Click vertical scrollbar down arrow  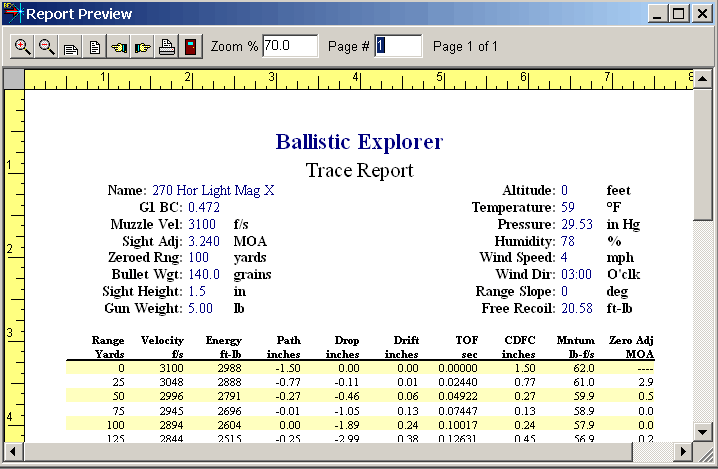703,431
